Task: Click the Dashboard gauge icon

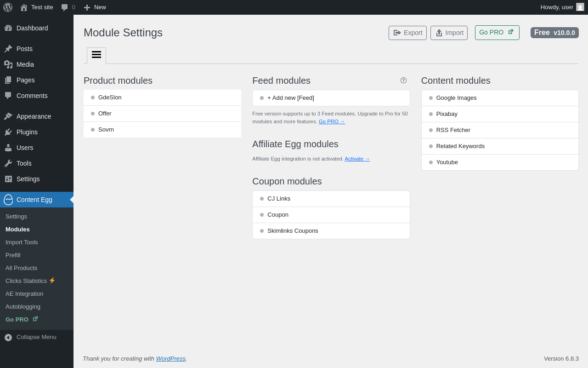Action: click(x=8, y=28)
